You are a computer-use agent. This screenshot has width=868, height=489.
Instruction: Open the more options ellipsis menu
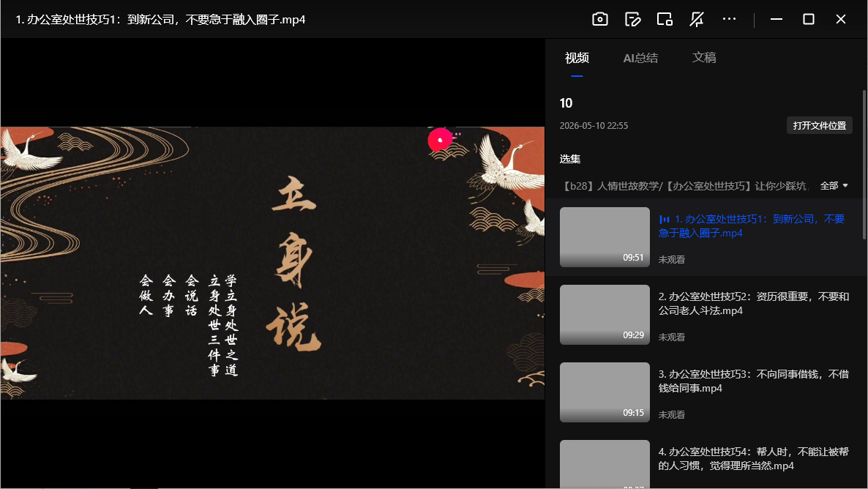click(729, 19)
